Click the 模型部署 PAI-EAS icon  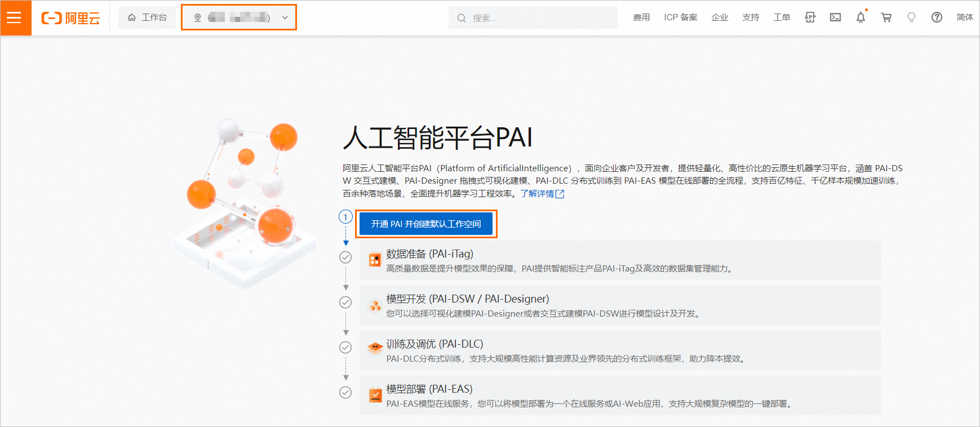[x=375, y=395]
